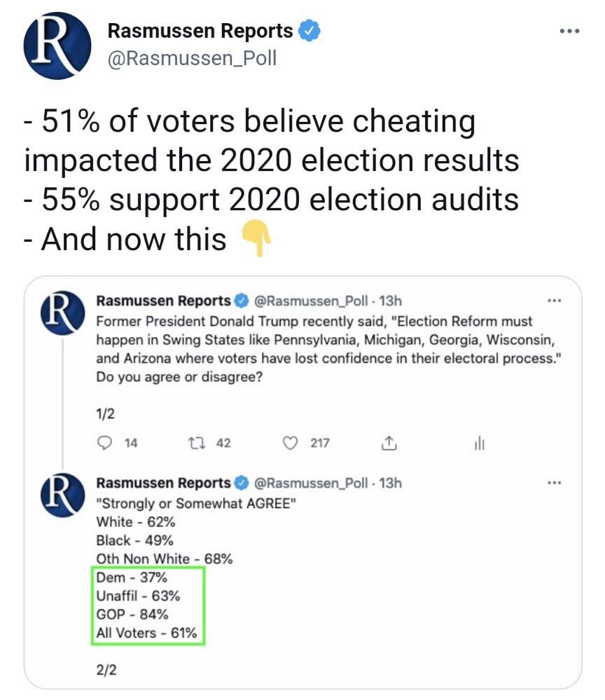This screenshot has height=700, width=605.
Task: Open the More options dots on the 2/2 tweet
Action: point(555,483)
